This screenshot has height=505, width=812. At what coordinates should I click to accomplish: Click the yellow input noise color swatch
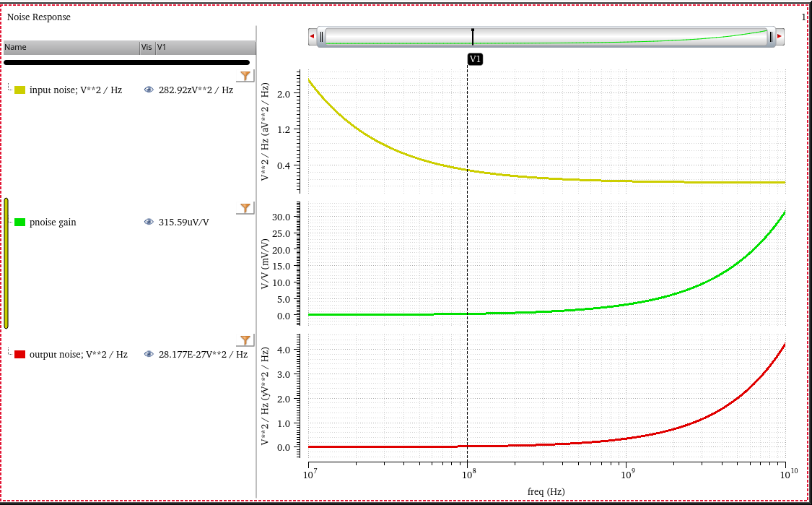pyautogui.click(x=20, y=90)
